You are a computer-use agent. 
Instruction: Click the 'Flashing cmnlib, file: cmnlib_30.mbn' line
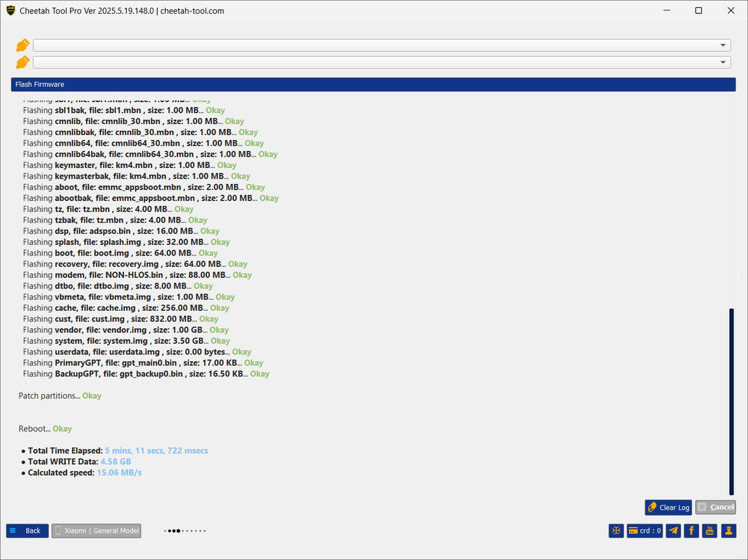[x=134, y=121]
